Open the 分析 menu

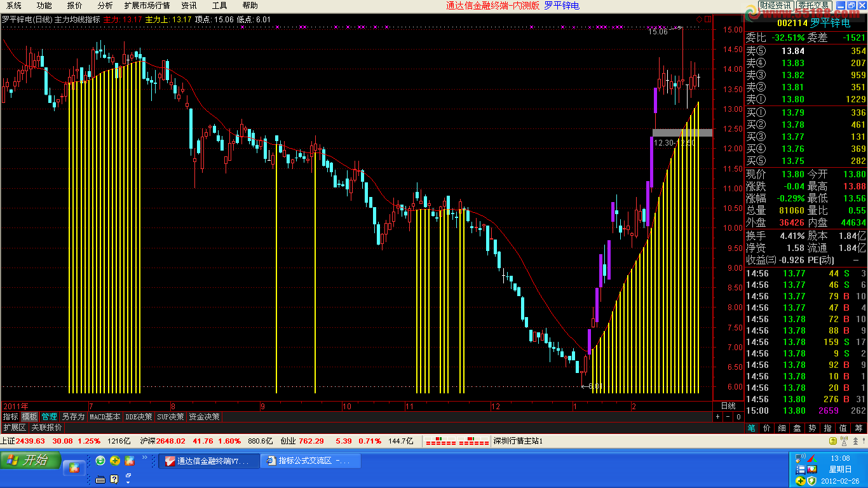click(x=105, y=6)
